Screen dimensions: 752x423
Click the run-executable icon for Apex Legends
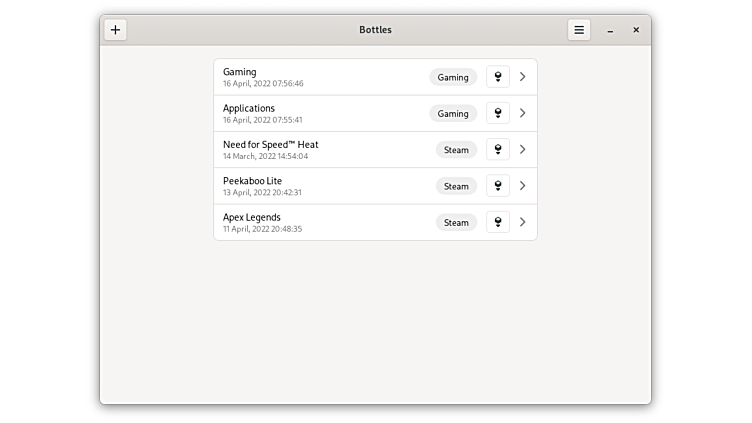[x=498, y=222]
